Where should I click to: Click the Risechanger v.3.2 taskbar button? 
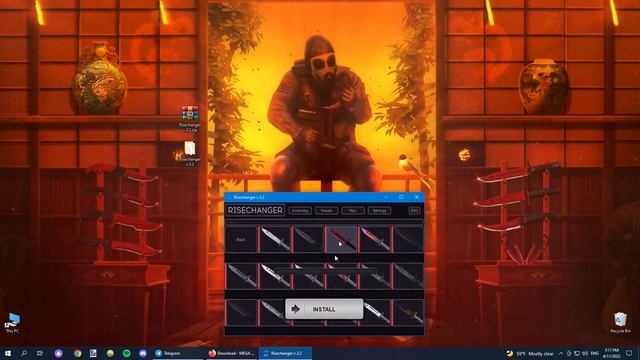[285, 353]
